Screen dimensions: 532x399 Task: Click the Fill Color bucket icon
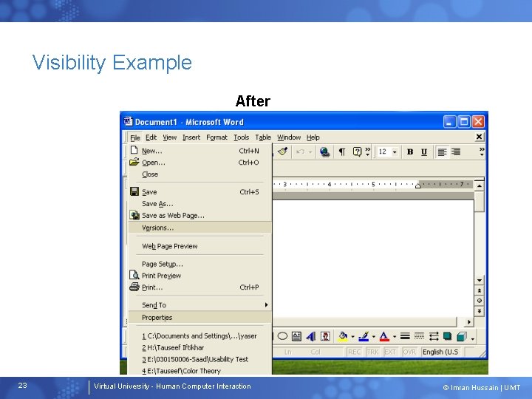click(343, 336)
